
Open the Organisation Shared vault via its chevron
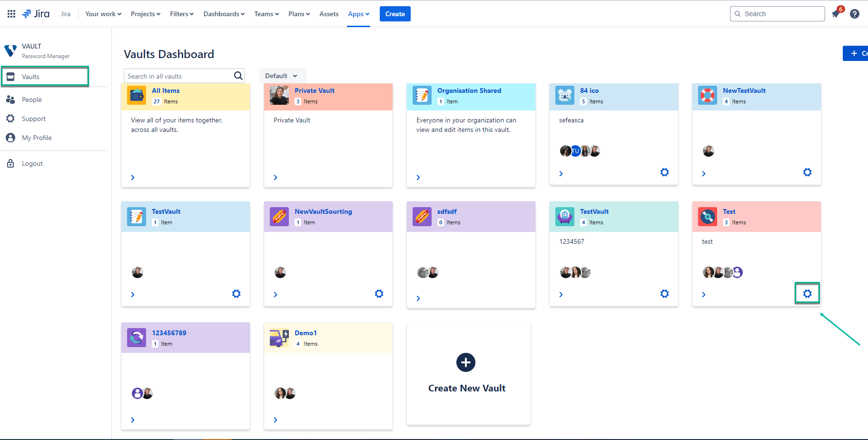[x=418, y=177]
